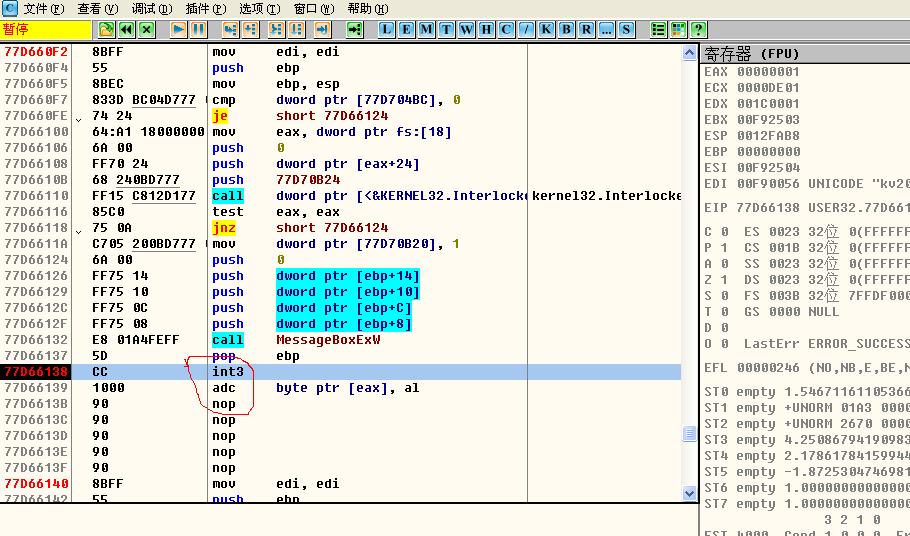This screenshot has width=910, height=536.
Task: Open Run trace with ellipsis button
Action: point(606,30)
